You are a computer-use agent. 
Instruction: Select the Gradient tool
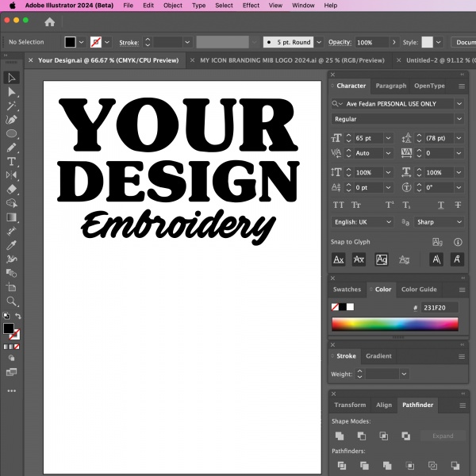pyautogui.click(x=12, y=217)
